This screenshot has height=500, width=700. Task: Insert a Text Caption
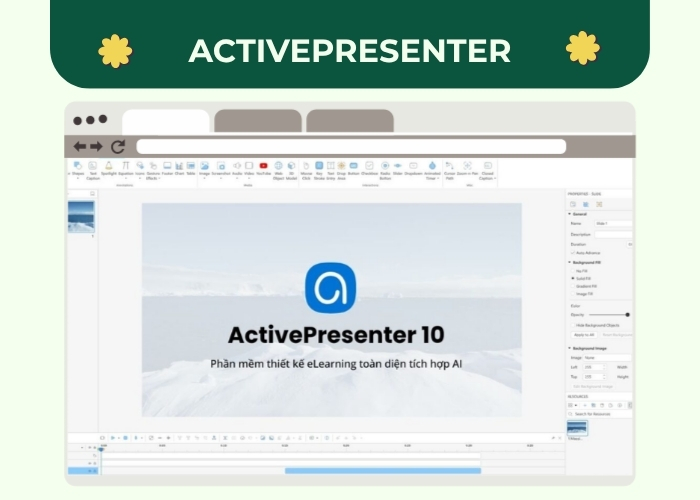coord(93,171)
